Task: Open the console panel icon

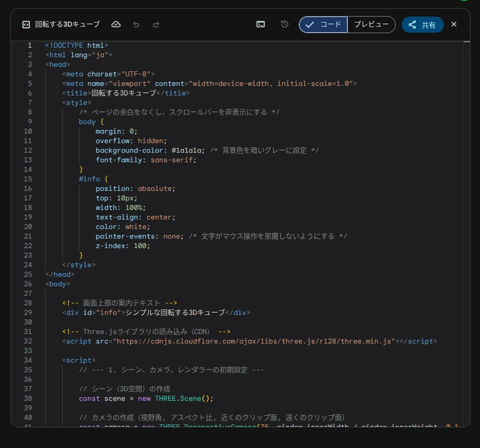Action: tap(261, 25)
